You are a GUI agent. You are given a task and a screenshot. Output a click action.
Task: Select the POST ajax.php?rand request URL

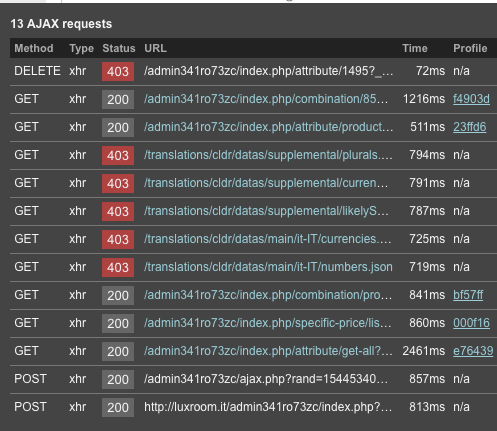(266, 379)
